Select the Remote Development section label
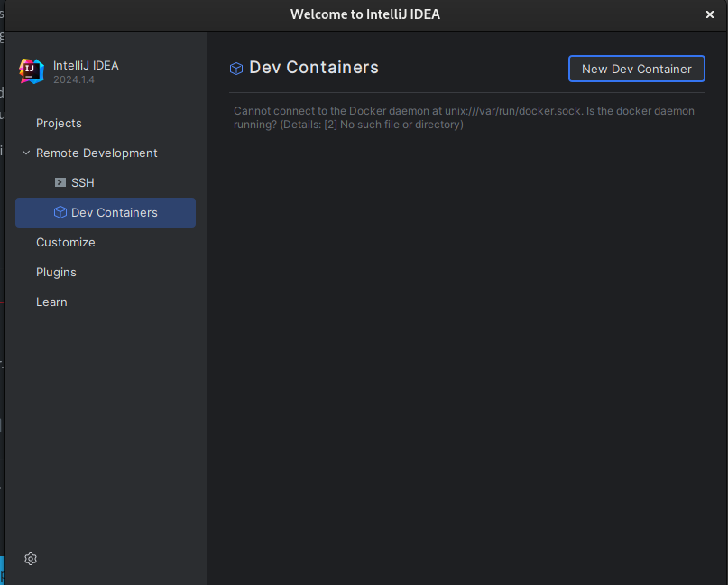 point(97,153)
